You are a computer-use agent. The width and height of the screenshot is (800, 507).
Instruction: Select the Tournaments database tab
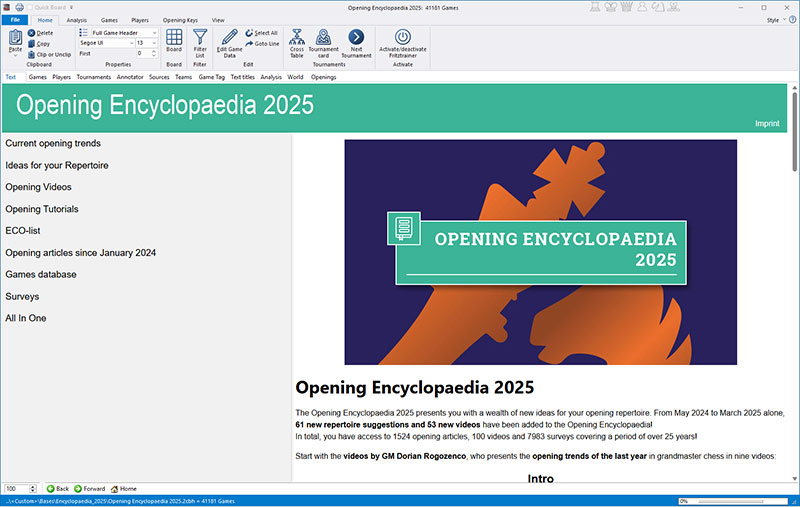94,77
